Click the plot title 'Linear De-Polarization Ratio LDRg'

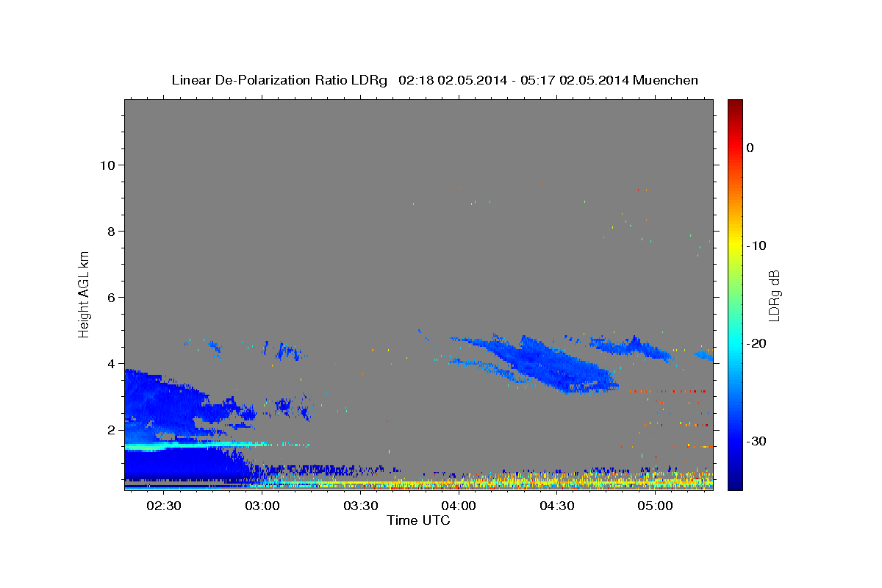279,80
